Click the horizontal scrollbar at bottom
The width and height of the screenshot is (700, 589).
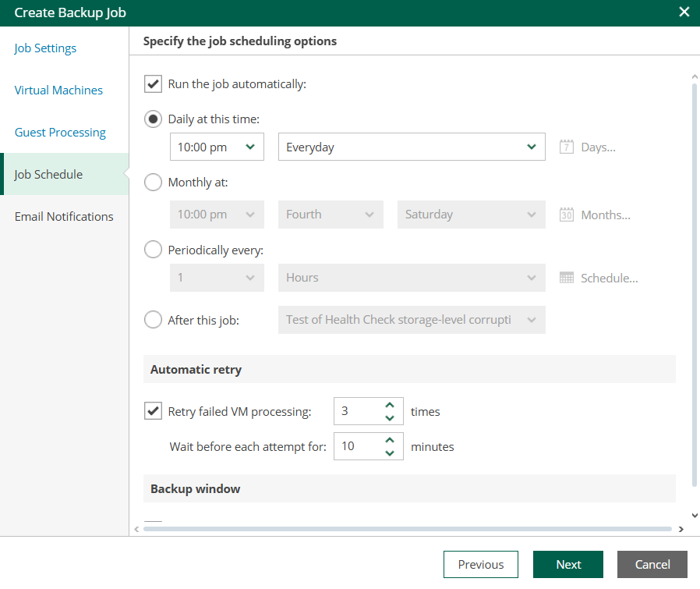[405, 529]
